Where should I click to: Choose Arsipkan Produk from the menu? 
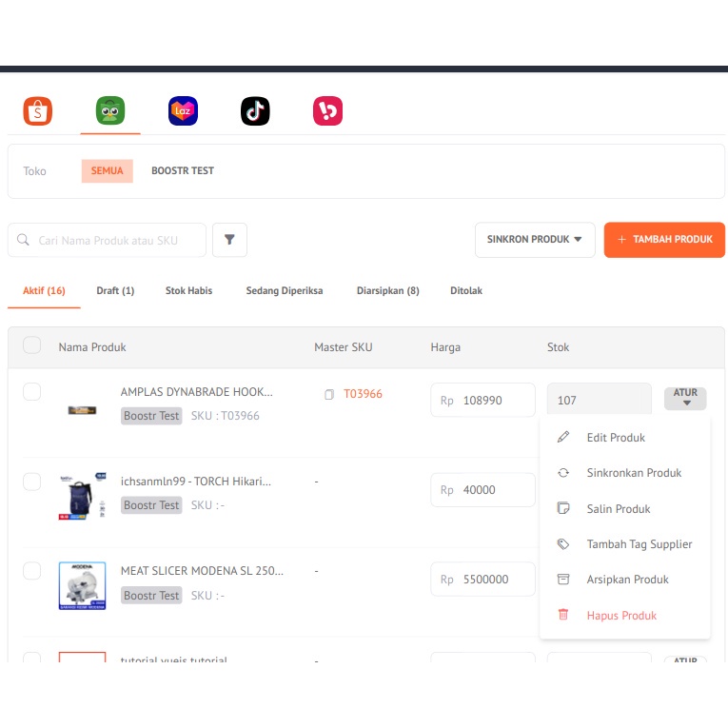pos(627,580)
